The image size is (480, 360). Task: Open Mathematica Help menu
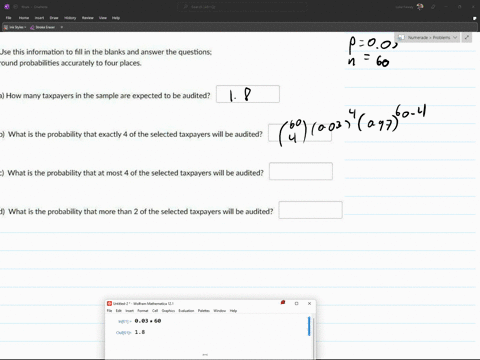pyautogui.click(x=233, y=311)
